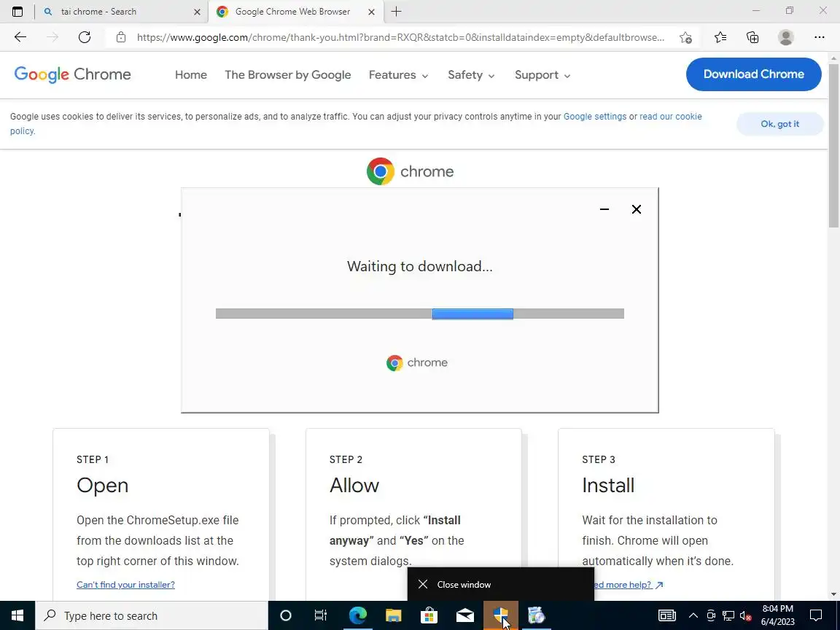Open the Windows Start menu
Viewport: 840px width, 630px height.
point(17,615)
